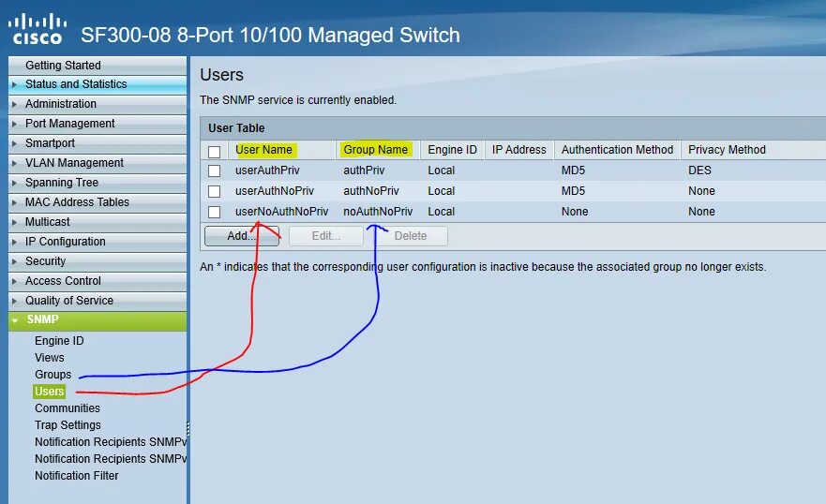Screen dimensions: 826x504
Task: Open SNMP Users page
Action: 50,392
